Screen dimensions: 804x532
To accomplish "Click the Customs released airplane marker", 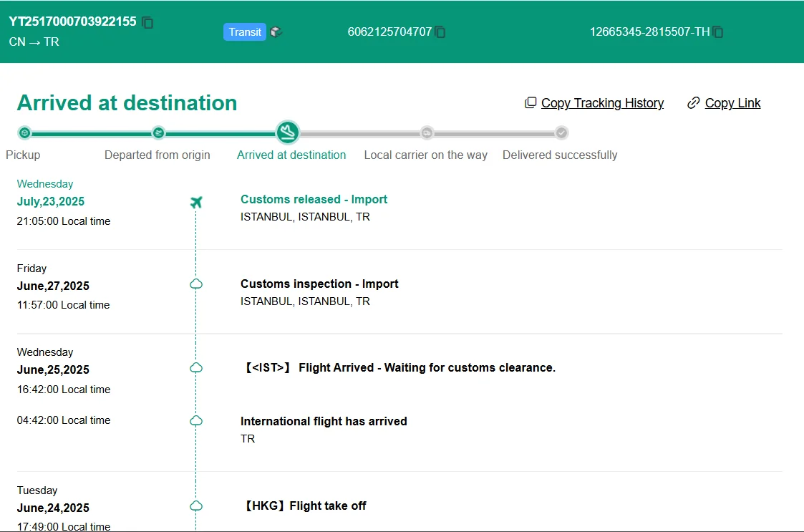I will click(x=196, y=203).
